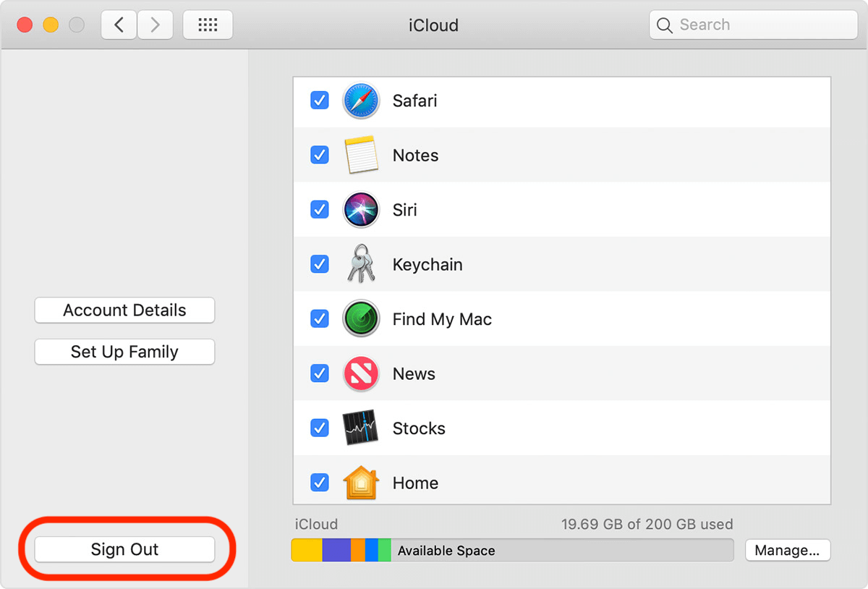This screenshot has width=868, height=589.
Task: Click the back navigation arrow
Action: tap(118, 24)
